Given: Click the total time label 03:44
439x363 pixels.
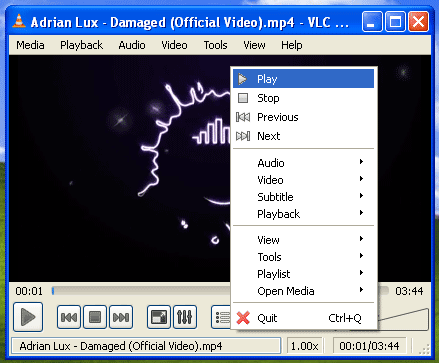Looking at the screenshot, I should (409, 291).
